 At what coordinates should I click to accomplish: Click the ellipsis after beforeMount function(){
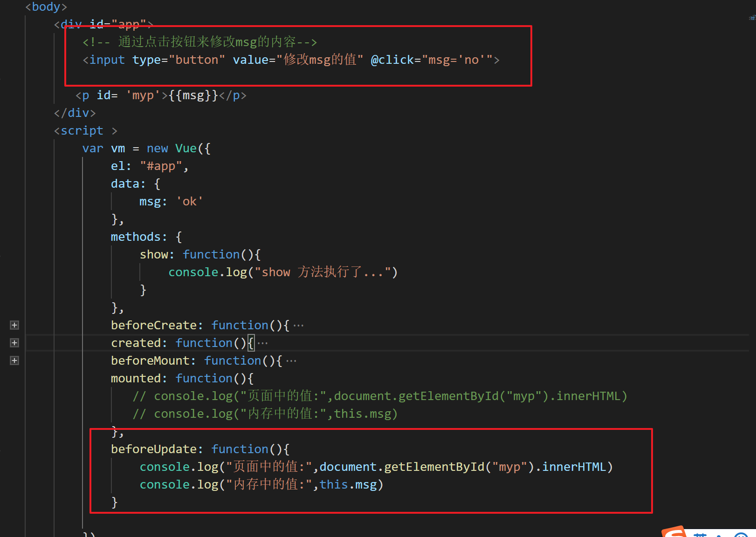pyautogui.click(x=291, y=361)
